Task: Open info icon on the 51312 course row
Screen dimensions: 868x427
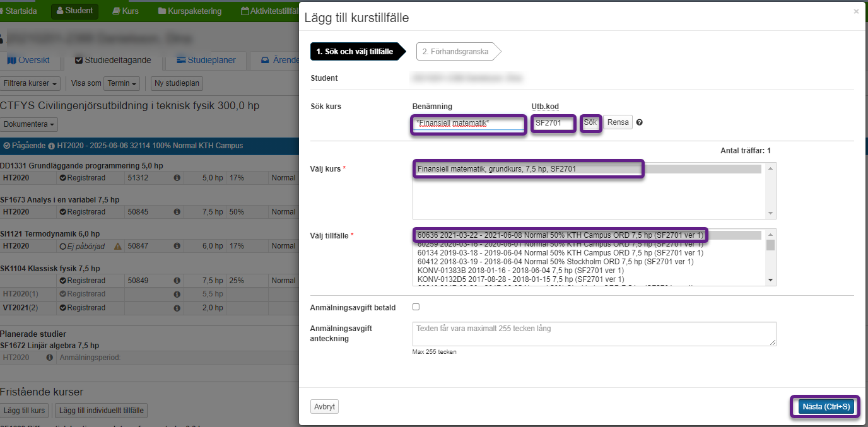Action: point(177,178)
